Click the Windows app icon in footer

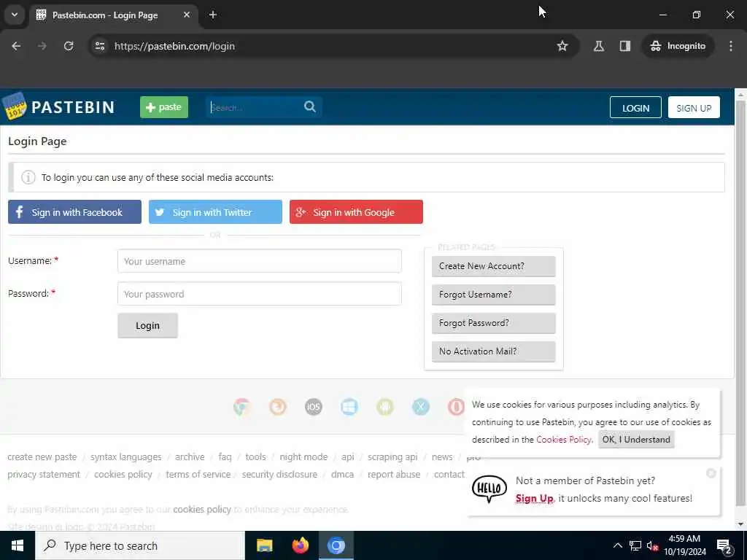349,407
